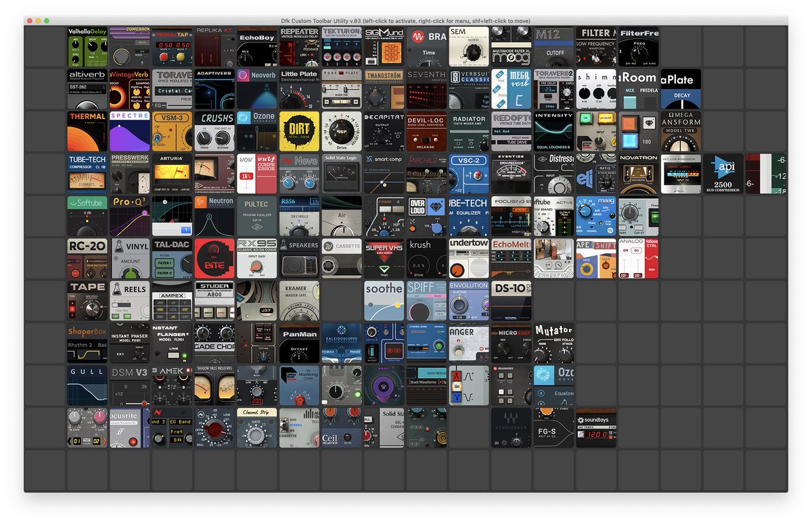This screenshot has height=524, width=812.
Task: Launch the Replika XT plugin tile
Action: coord(215,47)
